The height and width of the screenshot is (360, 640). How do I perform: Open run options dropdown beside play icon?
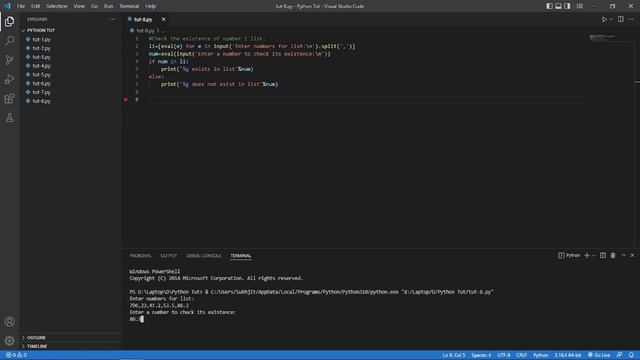click(611, 19)
